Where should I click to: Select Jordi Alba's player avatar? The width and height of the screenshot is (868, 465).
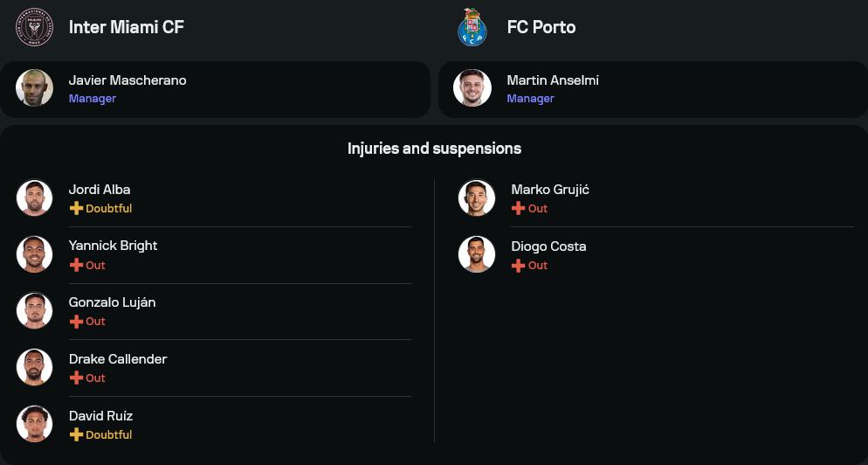35,198
